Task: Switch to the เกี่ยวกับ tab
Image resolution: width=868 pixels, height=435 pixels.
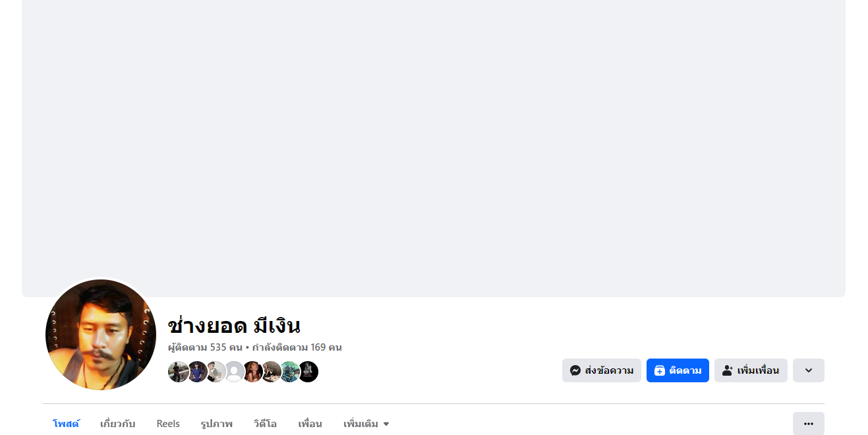Action: (118, 424)
